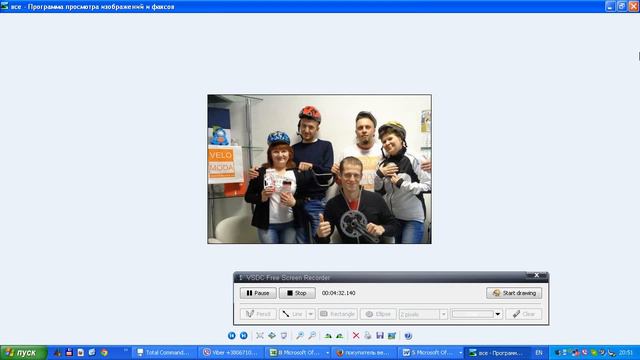
Task: Go to next image in viewer toolbar
Action: coord(244,336)
